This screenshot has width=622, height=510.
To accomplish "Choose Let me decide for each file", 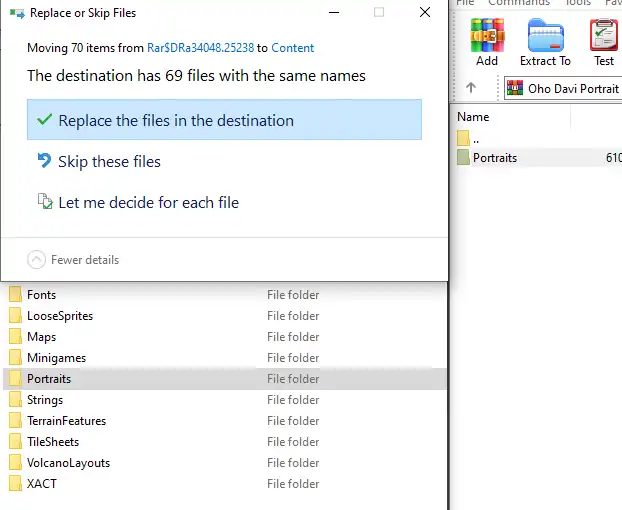I will point(148,203).
